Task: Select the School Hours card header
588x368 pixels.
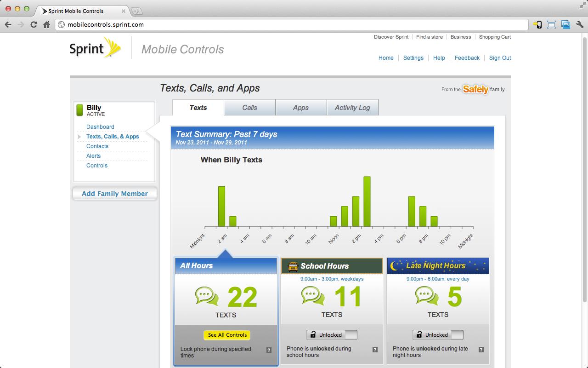Action: click(332, 266)
